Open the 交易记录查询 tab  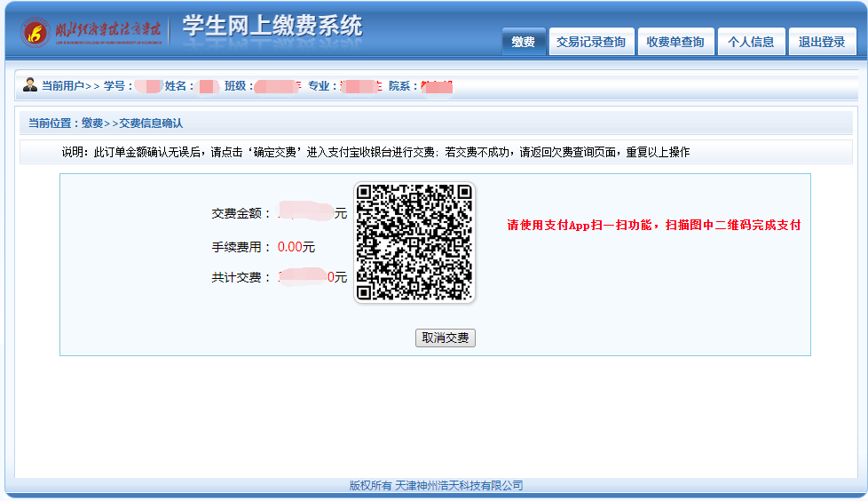click(591, 42)
